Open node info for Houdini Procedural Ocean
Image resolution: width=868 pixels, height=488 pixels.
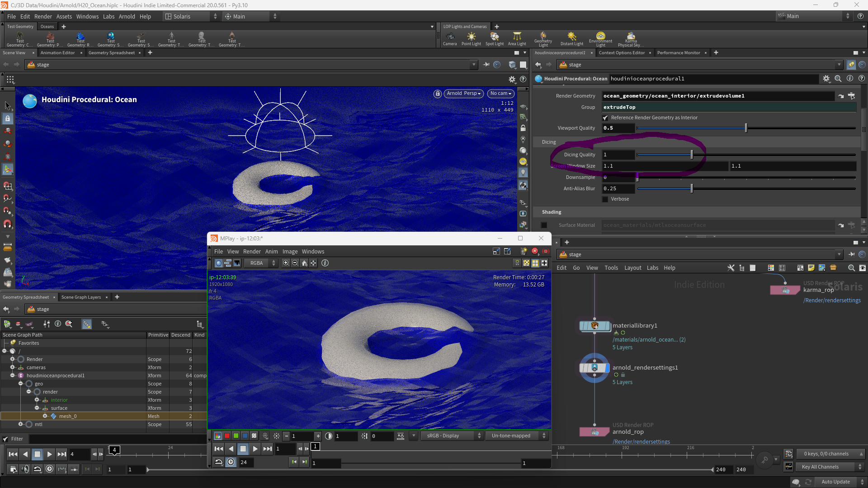pyautogui.click(x=850, y=79)
